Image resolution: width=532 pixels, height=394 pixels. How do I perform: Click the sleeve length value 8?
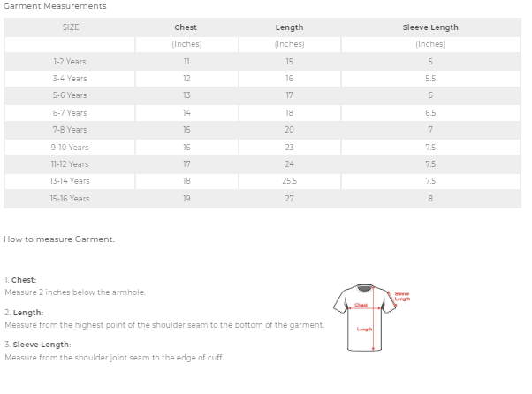[430, 199]
